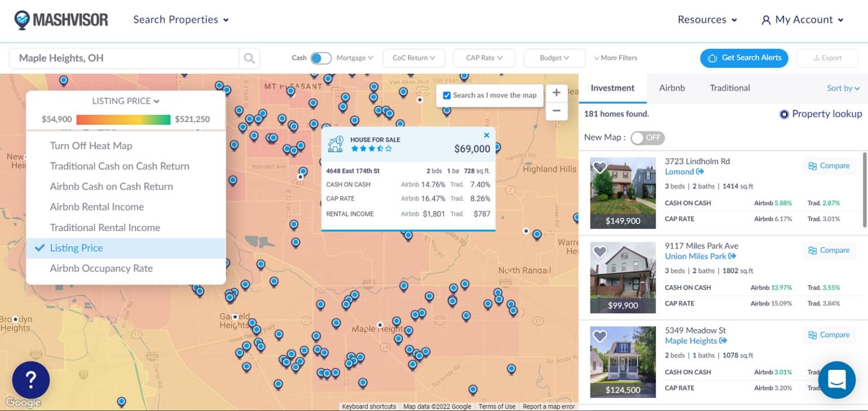The image size is (868, 411).
Task: Open the 3723 Lindholm Rd listing title
Action: (x=697, y=161)
